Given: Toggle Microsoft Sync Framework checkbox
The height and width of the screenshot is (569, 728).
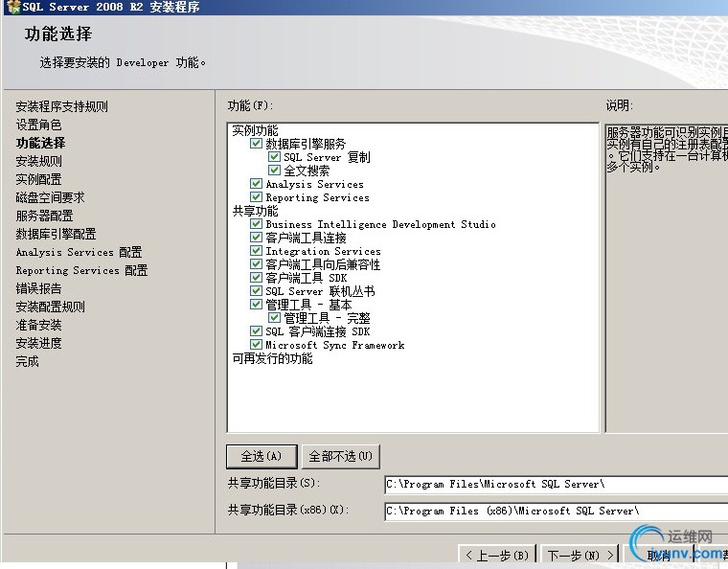Looking at the screenshot, I should point(256,345).
